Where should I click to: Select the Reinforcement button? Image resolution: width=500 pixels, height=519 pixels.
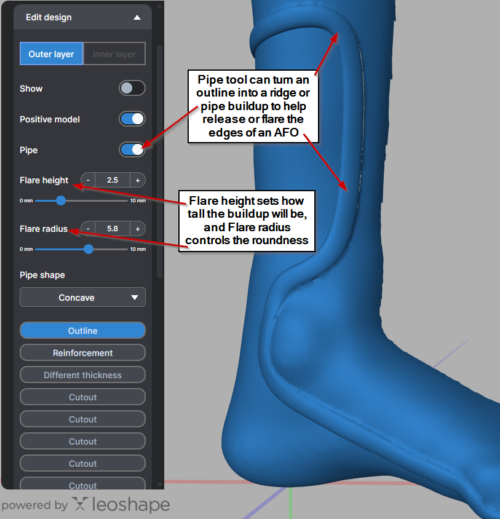[x=83, y=353]
